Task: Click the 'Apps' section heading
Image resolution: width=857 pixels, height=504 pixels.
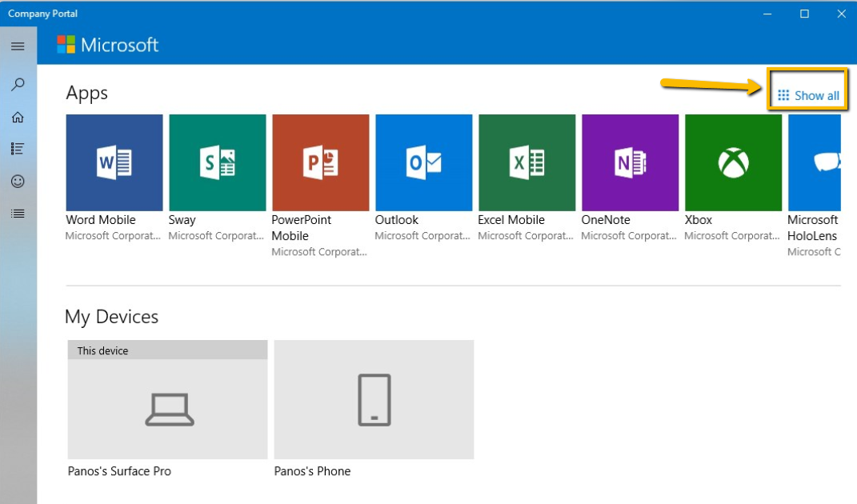Action: [x=87, y=94]
